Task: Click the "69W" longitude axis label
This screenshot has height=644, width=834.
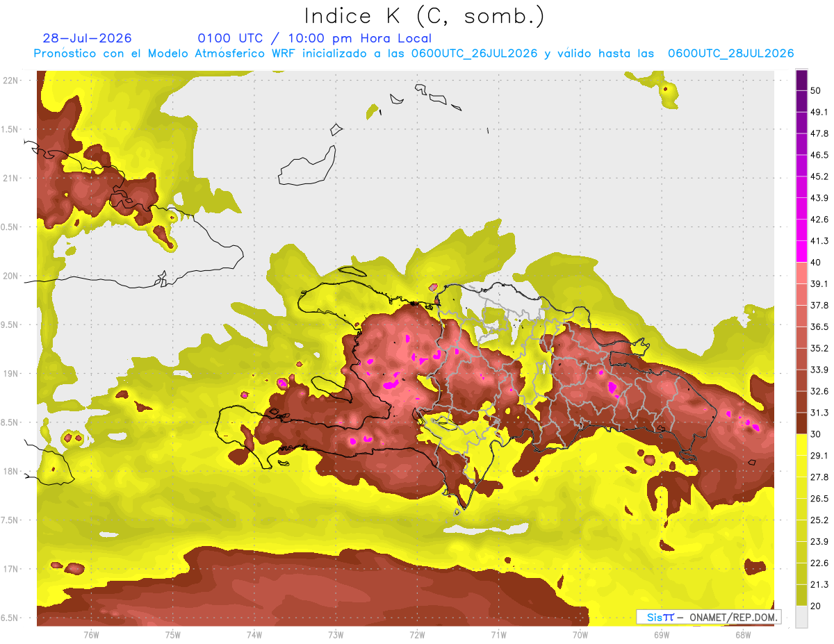Action: point(662,635)
